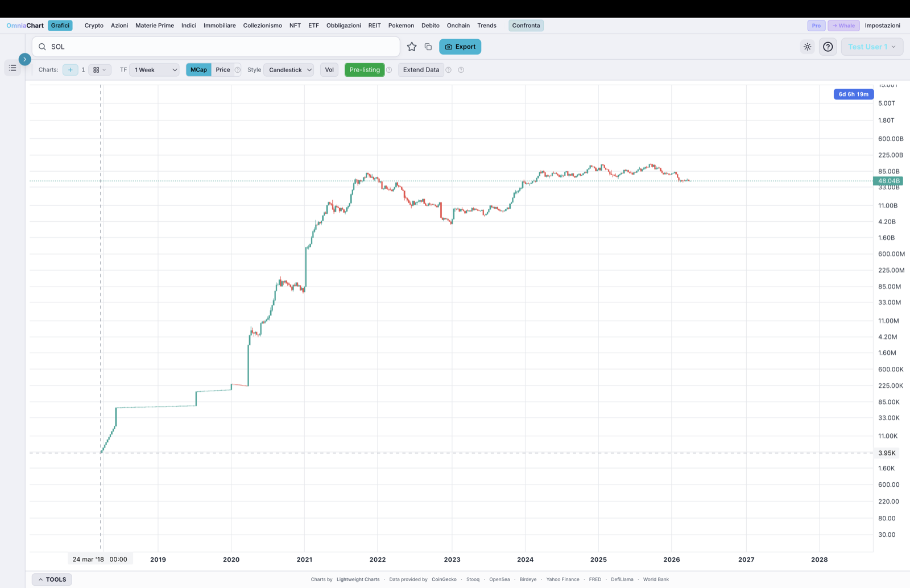This screenshot has height=588, width=910.
Task: Open the Trends menu item
Action: [x=487, y=26]
